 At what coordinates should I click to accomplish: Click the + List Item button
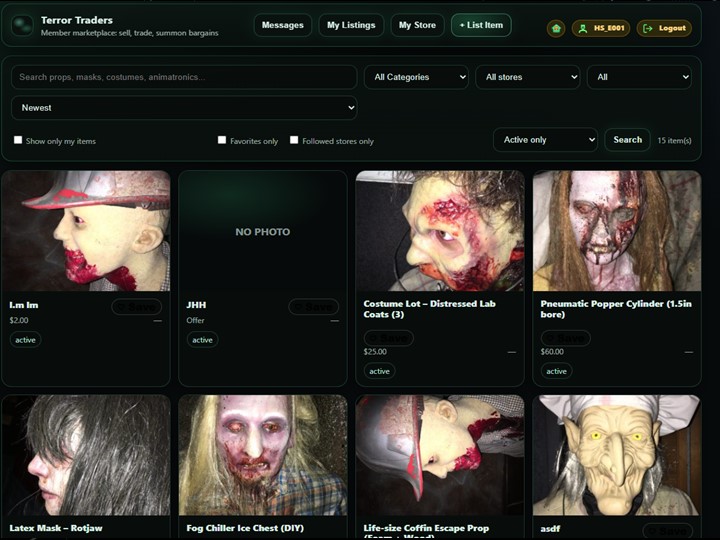[x=481, y=25]
